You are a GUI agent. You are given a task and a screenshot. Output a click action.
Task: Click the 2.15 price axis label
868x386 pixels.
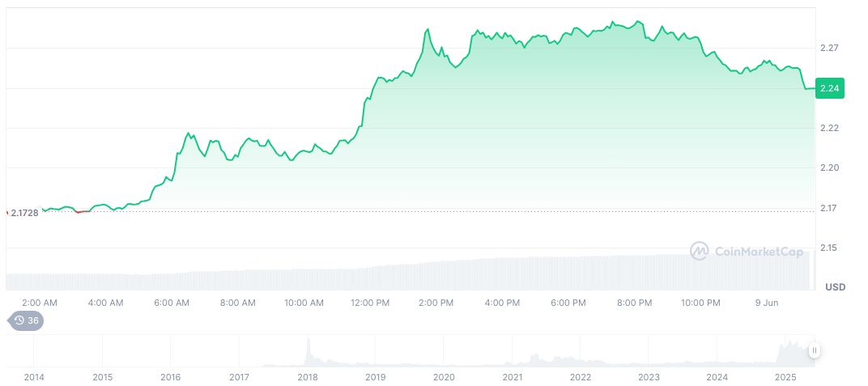(828, 248)
